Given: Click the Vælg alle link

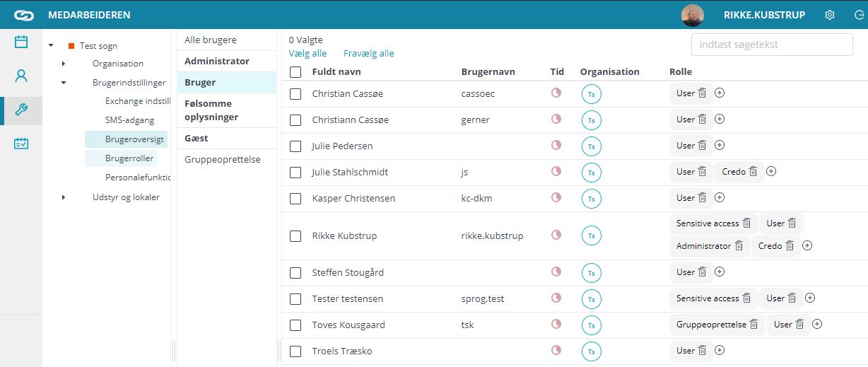Looking at the screenshot, I should (307, 53).
